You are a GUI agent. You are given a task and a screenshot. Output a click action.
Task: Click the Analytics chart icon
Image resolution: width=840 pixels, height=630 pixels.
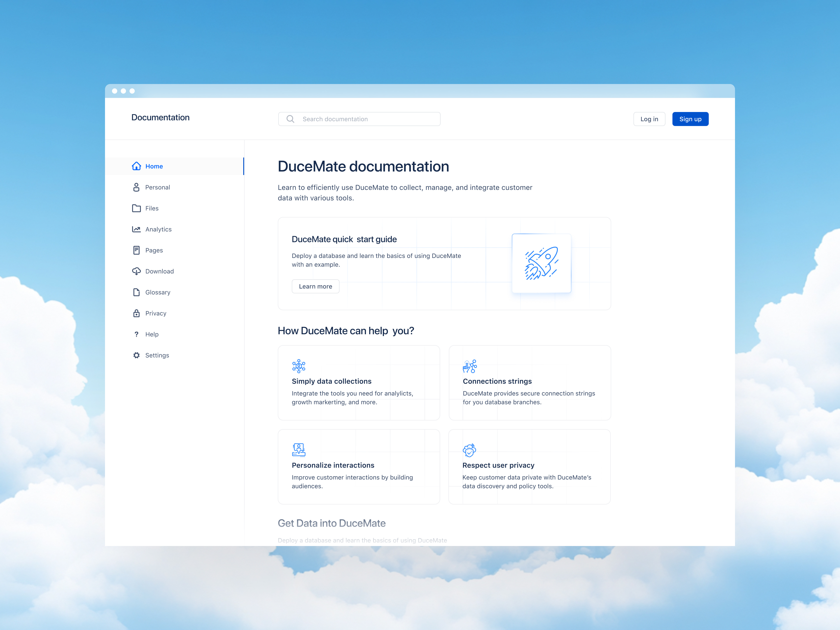point(136,229)
